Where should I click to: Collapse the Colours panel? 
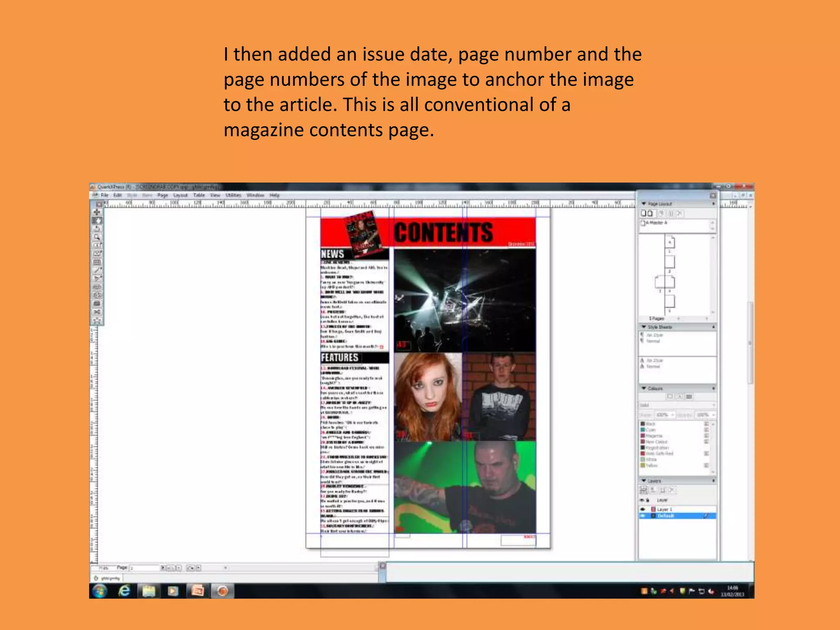pos(644,388)
